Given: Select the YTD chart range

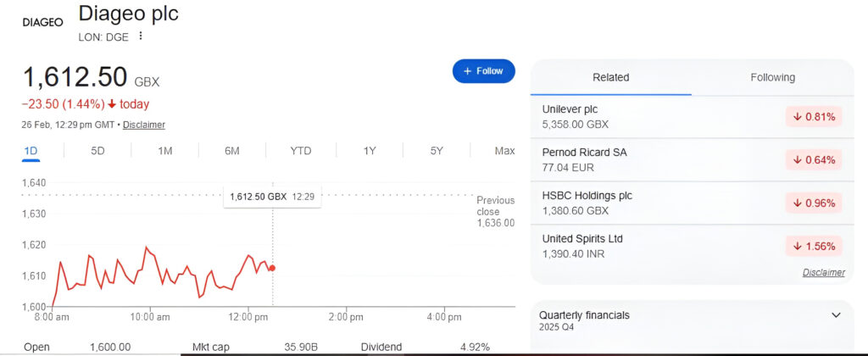Looking at the screenshot, I should coord(301,151).
